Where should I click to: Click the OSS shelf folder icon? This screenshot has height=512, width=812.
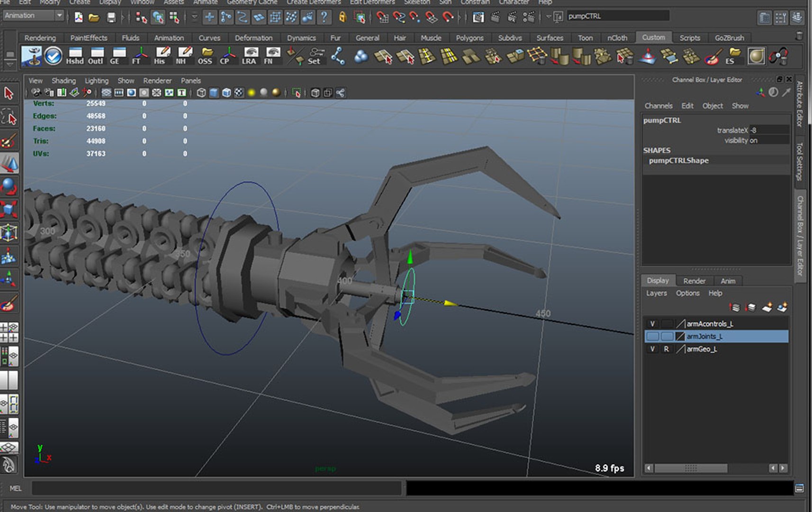pos(206,56)
